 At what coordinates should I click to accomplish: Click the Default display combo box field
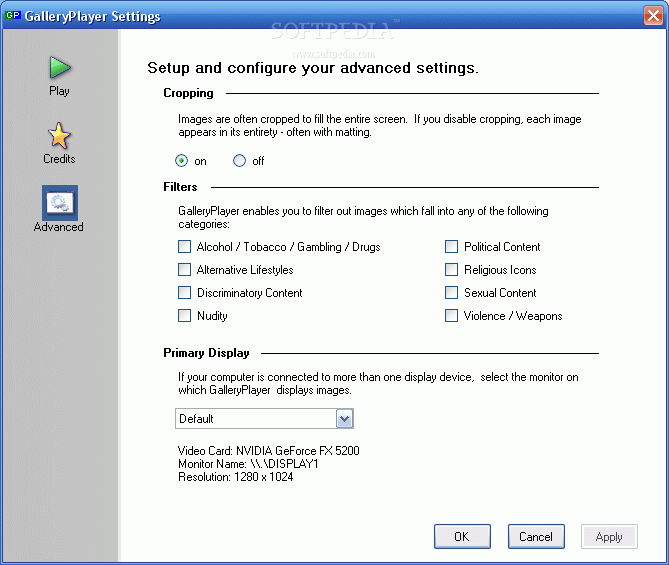point(264,419)
